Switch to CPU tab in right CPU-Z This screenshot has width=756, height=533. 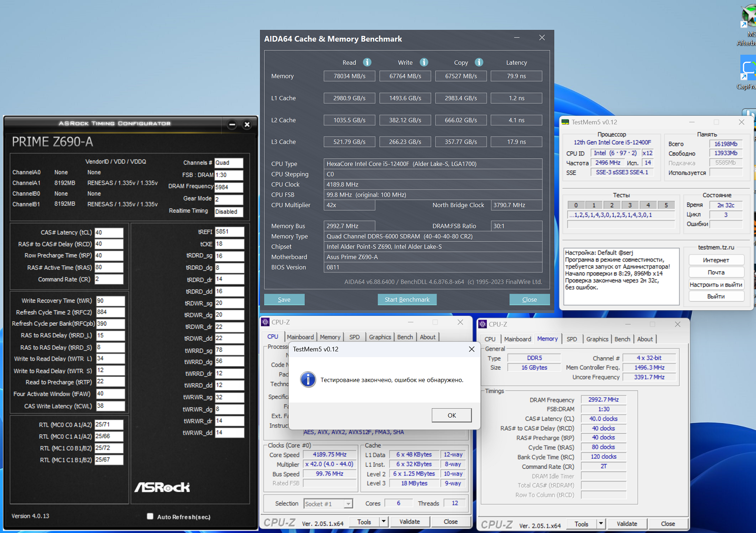click(x=490, y=339)
